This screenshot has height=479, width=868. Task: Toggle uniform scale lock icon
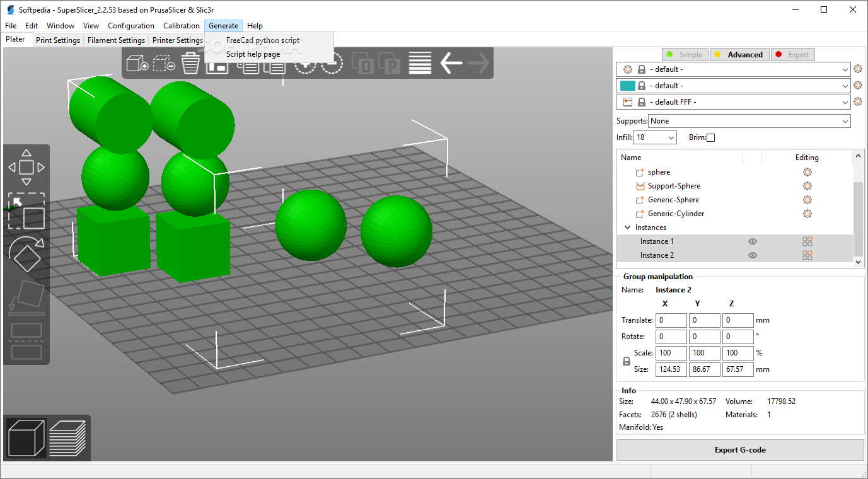tap(627, 361)
